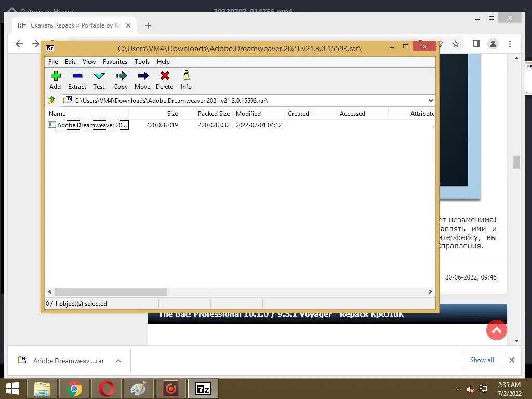Click the red Delete icon
The image size is (532, 399).
[x=165, y=76]
